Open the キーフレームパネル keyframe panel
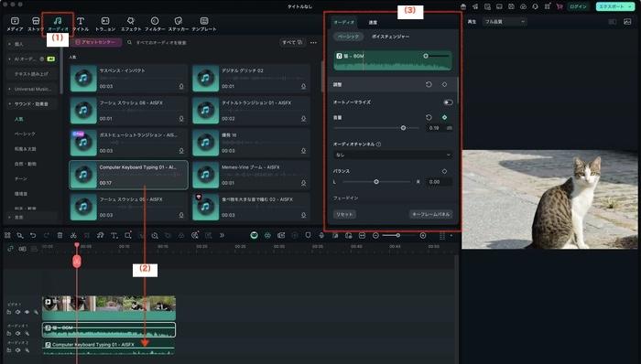This screenshot has width=641, height=364. (431, 214)
